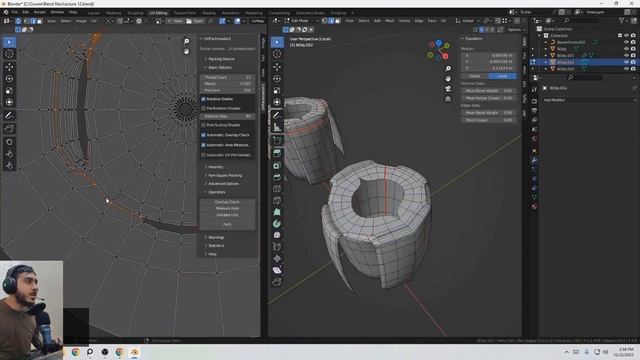Open the Modifier properties wrench tab
640x360 pixels.
click(x=534, y=160)
